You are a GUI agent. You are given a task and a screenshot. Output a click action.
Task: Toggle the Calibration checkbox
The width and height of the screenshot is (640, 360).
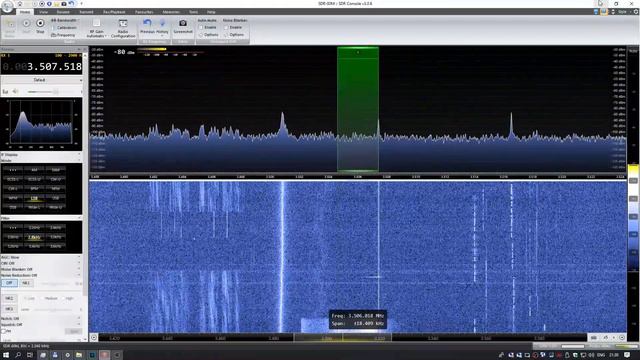coord(53,28)
